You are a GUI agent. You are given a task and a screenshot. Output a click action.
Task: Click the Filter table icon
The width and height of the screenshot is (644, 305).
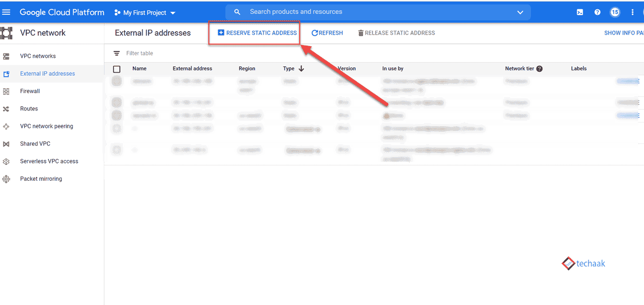(x=117, y=53)
